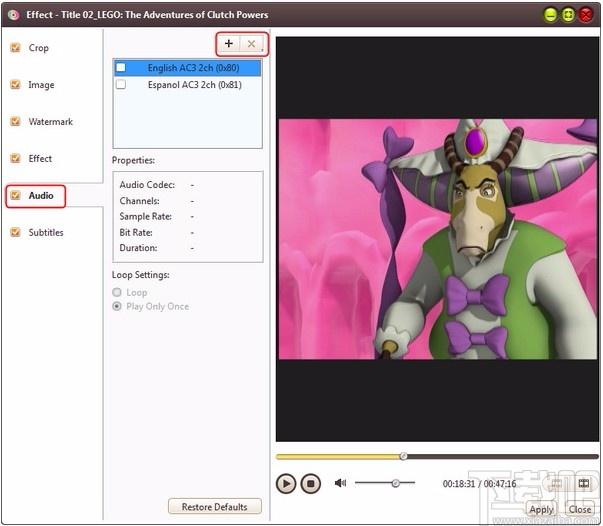Maximize the Effect window with the green button
The image size is (603, 526).
pyautogui.click(x=568, y=15)
